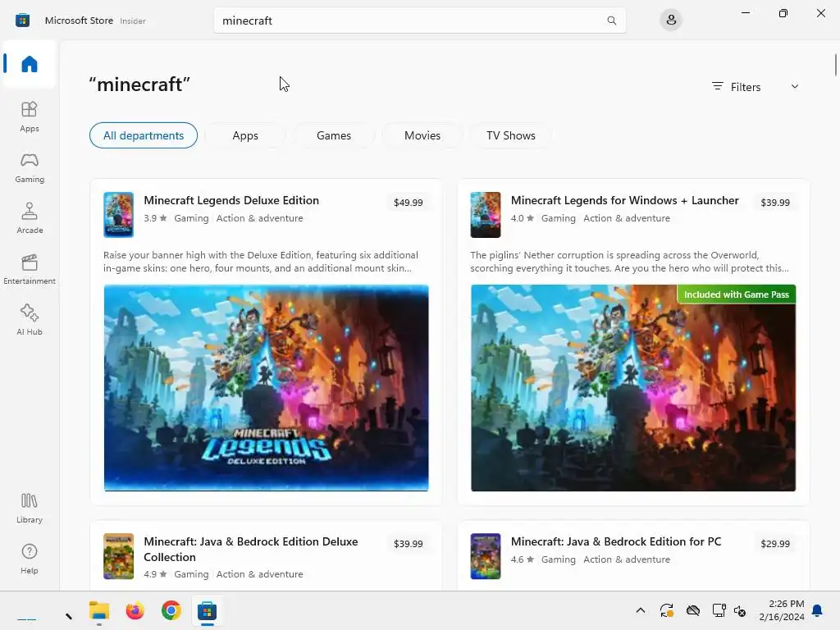This screenshot has width=840, height=630.
Task: Launch Firefox from the taskbar
Action: pyautogui.click(x=135, y=610)
